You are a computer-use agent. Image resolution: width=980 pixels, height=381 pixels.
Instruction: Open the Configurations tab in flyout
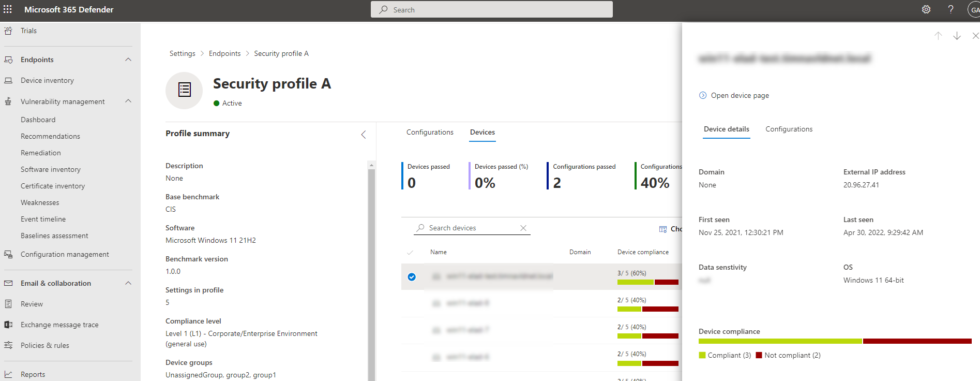click(789, 129)
